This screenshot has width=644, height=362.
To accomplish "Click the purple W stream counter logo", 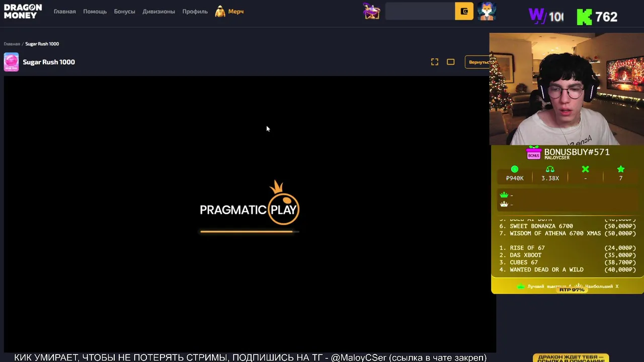I will click(537, 16).
